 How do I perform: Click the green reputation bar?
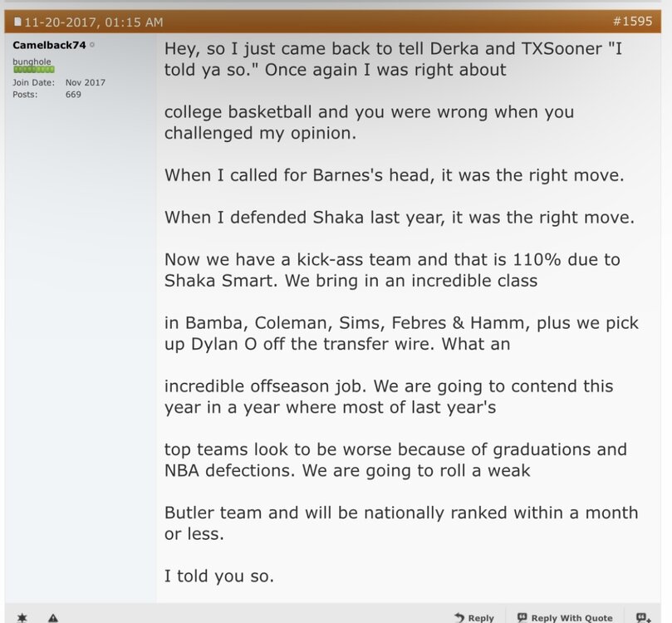coord(33,70)
